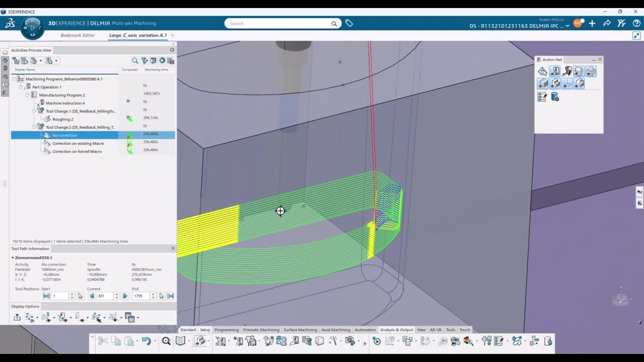The image size is (644, 362).
Task: Click the export icon in Display Options
Action: coord(17,318)
